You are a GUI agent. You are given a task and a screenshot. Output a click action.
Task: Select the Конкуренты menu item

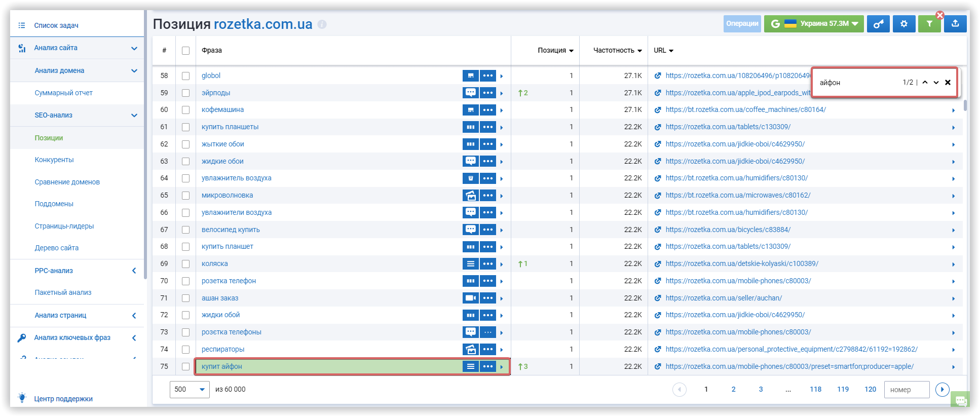[x=54, y=160]
